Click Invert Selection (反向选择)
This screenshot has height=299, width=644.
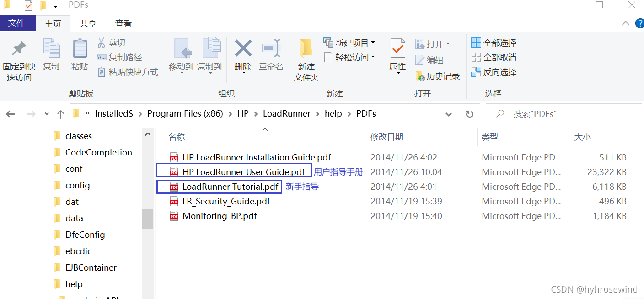pos(494,72)
